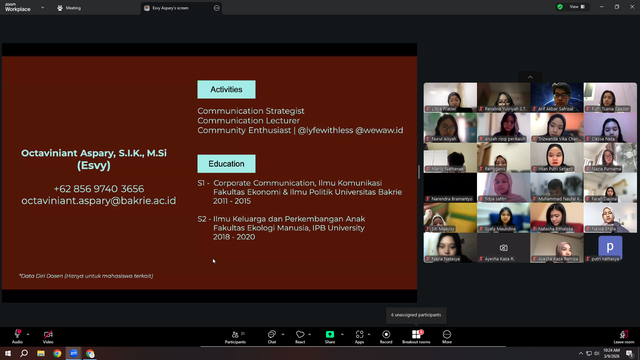
Task: Select Ayesha Kaza R. camera-off tile
Action: [x=504, y=248]
